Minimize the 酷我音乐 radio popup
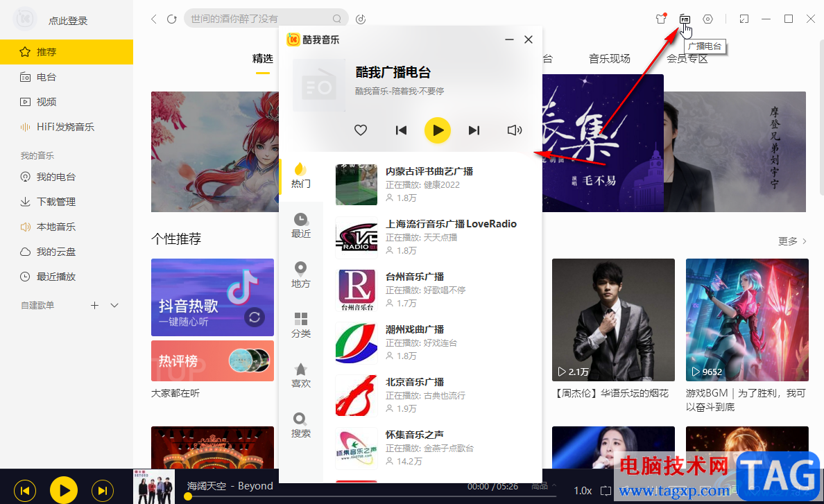 tap(509, 40)
